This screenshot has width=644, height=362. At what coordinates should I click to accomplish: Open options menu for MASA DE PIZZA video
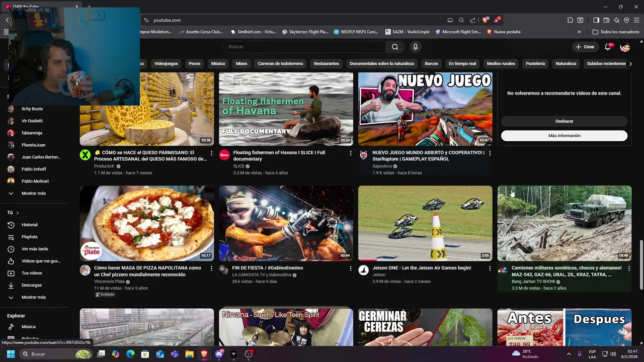[x=211, y=268]
